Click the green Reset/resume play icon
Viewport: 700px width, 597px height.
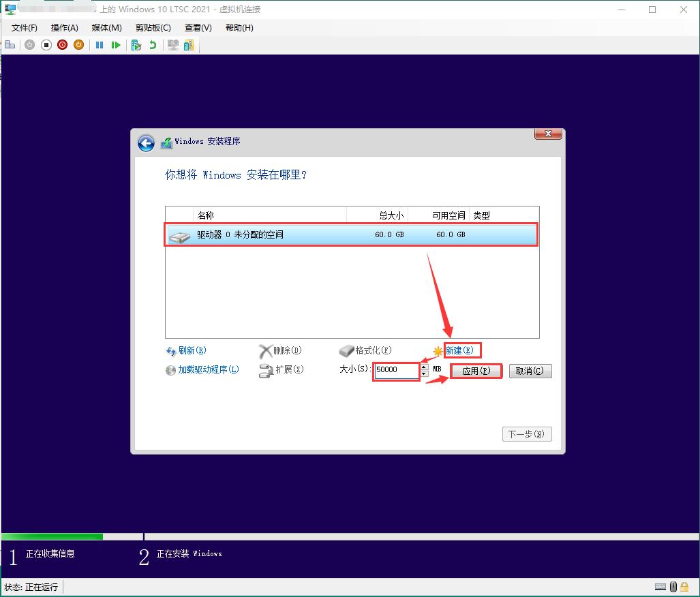116,45
